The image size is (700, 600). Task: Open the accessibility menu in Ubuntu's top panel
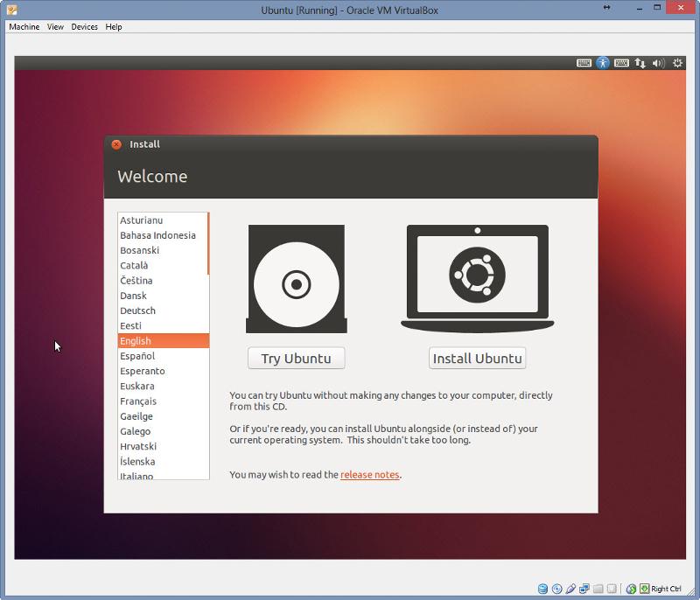603,63
